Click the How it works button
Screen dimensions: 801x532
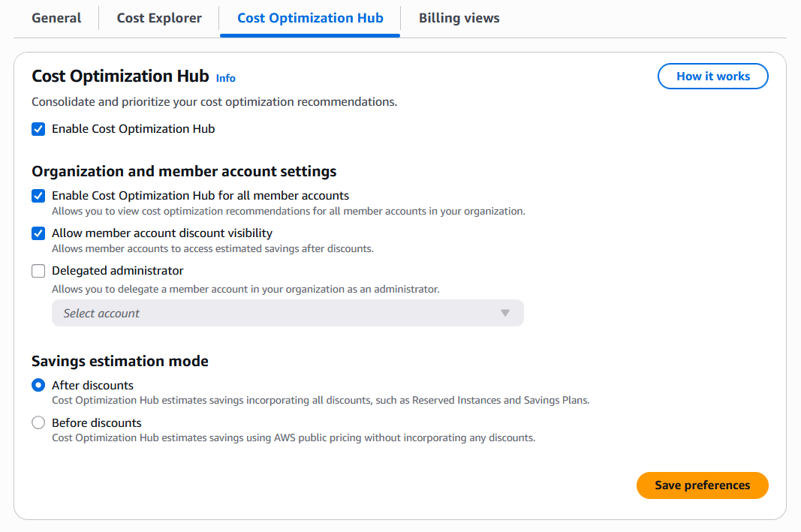(712, 76)
